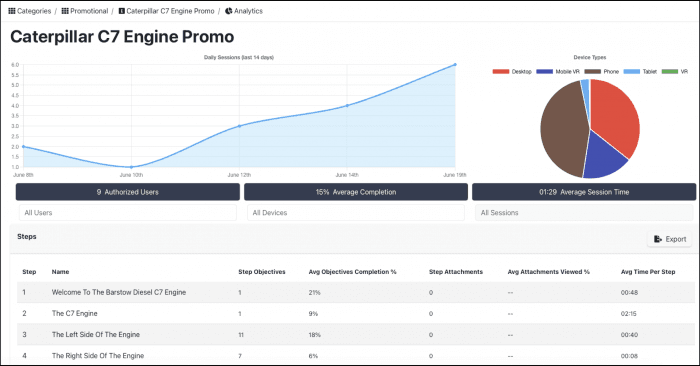Click the Steps section heading
The height and width of the screenshot is (366, 700).
click(27, 237)
